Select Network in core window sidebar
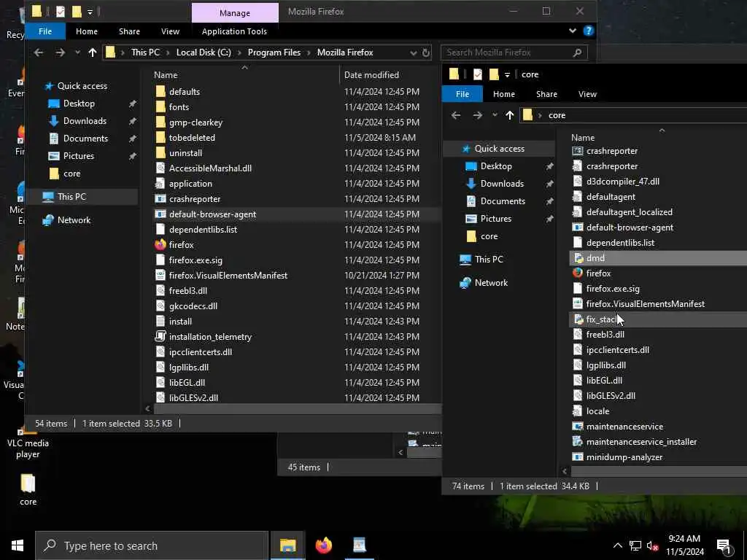Viewport: 747px width, 560px height. [x=491, y=283]
